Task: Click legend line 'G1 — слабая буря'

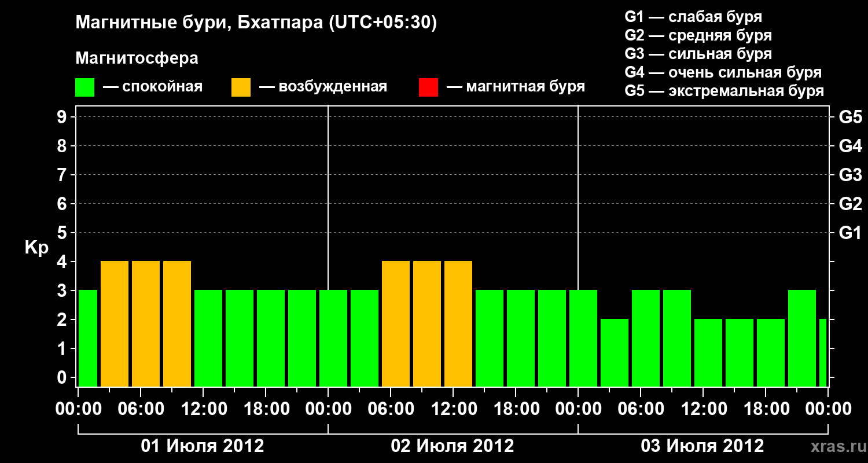Action: click(x=693, y=17)
